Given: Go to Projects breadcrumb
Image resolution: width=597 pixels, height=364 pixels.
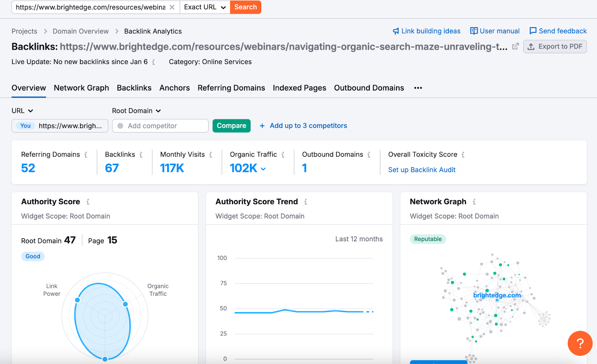Looking at the screenshot, I should [24, 31].
